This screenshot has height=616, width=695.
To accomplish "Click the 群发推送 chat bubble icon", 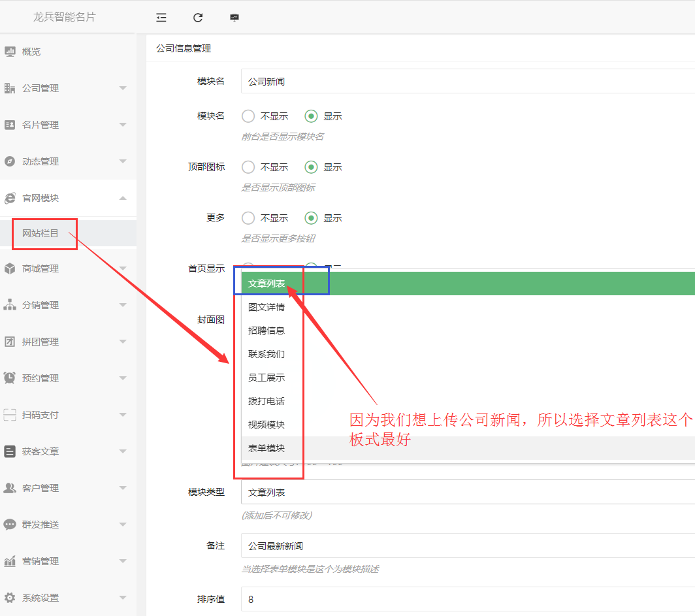I will pos(10,525).
